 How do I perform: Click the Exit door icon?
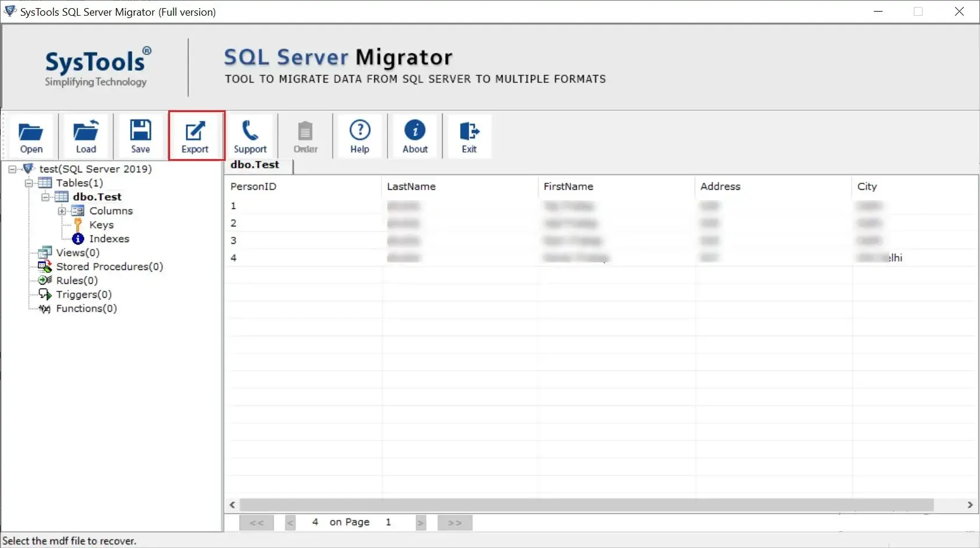coord(469,136)
